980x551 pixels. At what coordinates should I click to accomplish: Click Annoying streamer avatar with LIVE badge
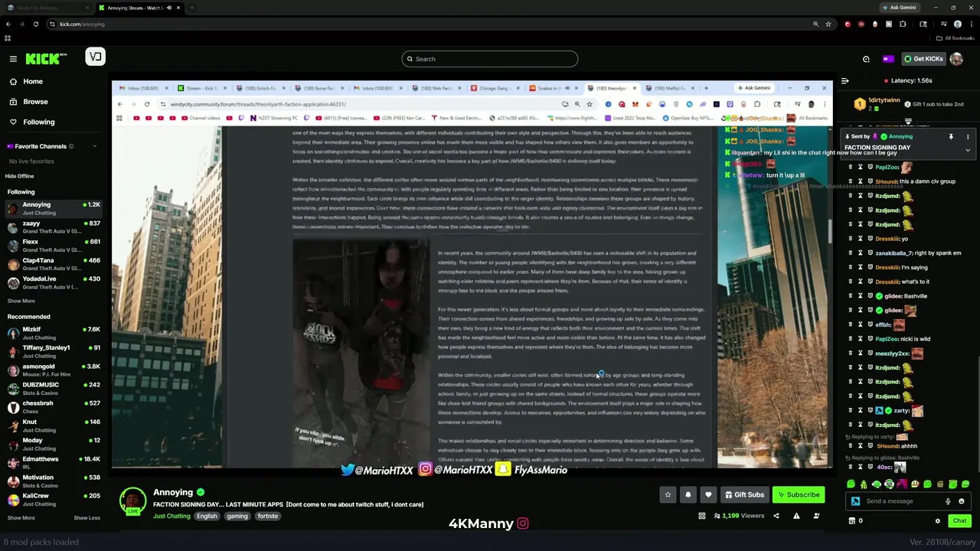pyautogui.click(x=132, y=500)
